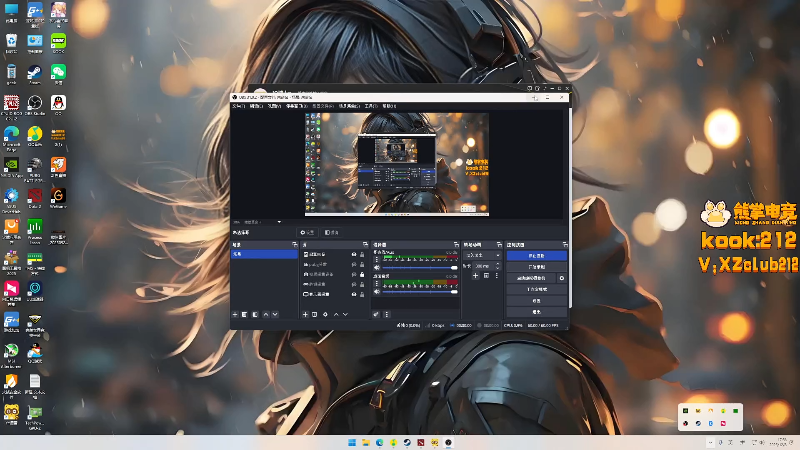Open the File menu in OBS
Viewport: 800px width, 450px height.
[239, 106]
